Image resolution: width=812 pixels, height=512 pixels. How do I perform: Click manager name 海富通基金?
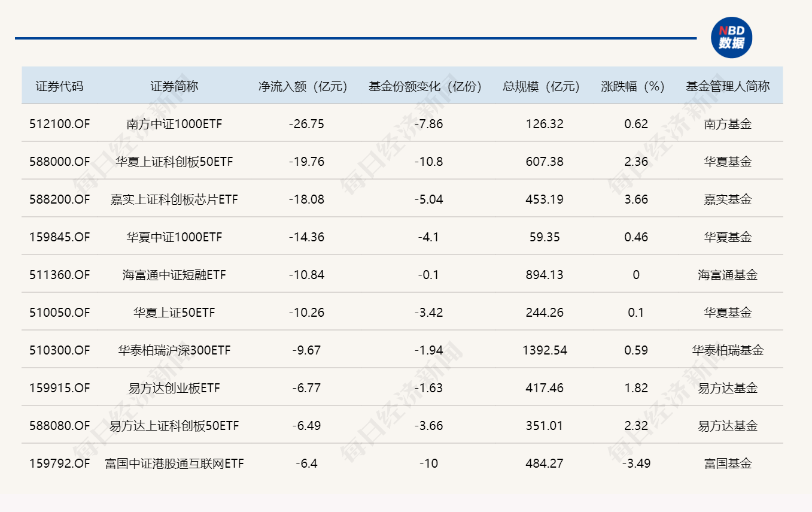pos(728,275)
